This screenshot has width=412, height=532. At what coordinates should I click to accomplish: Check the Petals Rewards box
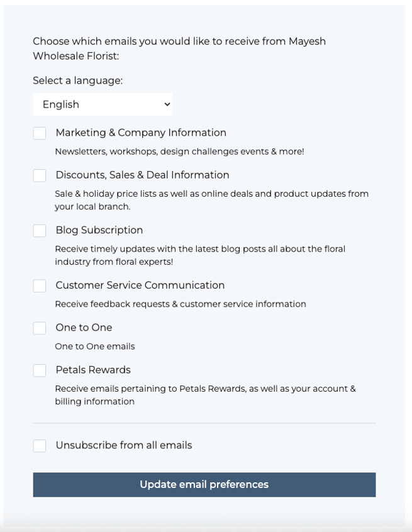click(x=40, y=370)
